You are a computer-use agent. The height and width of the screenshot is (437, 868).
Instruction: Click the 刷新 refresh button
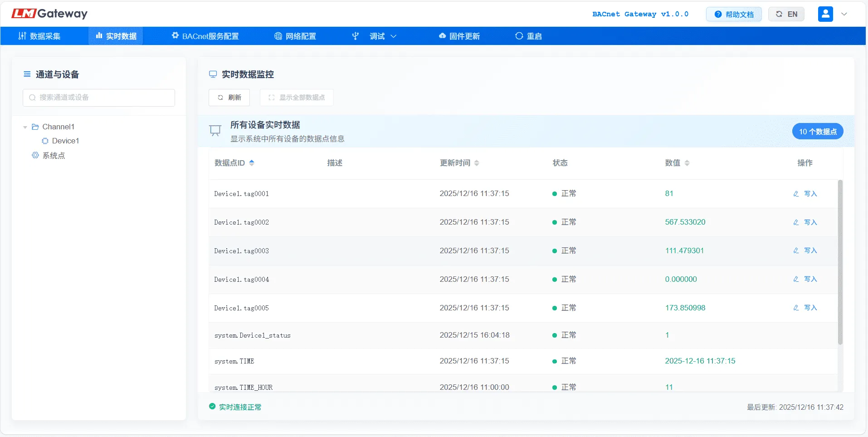229,97
